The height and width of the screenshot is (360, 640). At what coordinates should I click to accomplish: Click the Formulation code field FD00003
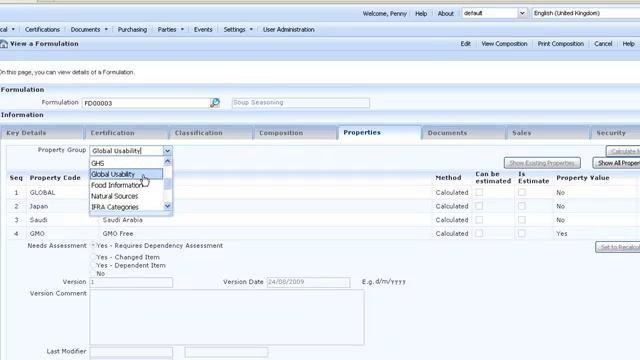click(146, 103)
